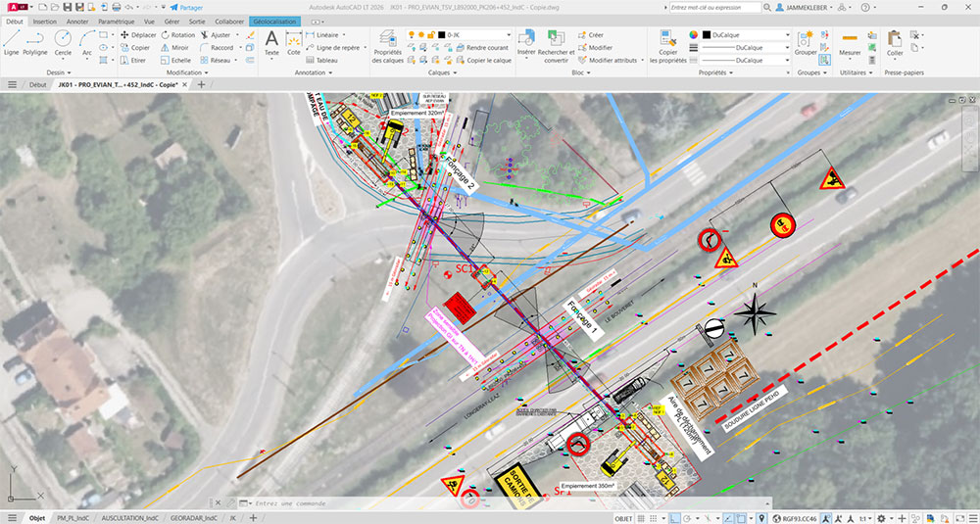Select the Miroir tool
Image resolution: width=980 pixels, height=524 pixels.
(174, 47)
